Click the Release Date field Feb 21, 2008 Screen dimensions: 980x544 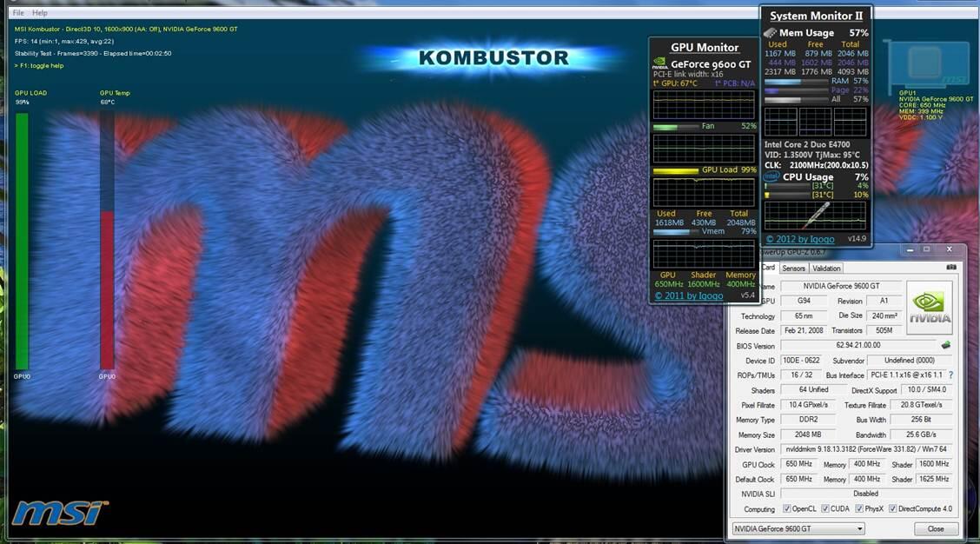coord(805,331)
